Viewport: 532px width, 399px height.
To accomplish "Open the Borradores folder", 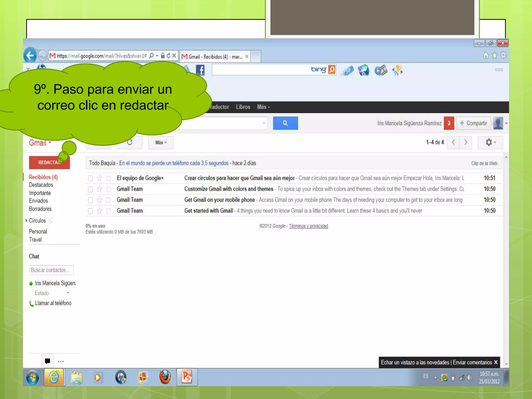I will click(x=40, y=209).
